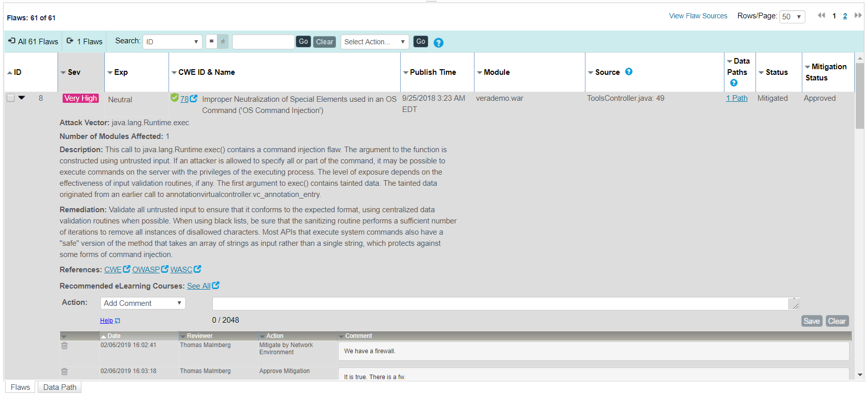Image resolution: width=868 pixels, height=398 pixels.
Task: Switch to the Data Path tab
Action: 60,387
